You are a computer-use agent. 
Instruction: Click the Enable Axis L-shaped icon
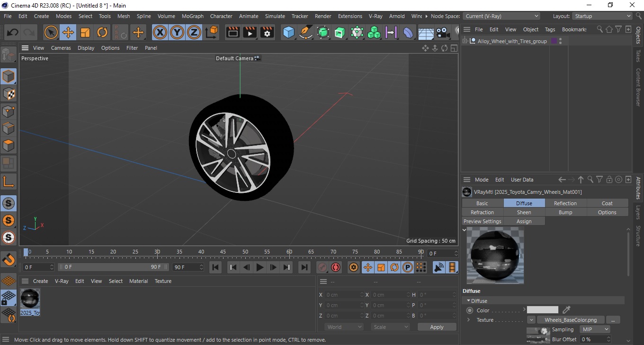(9, 181)
